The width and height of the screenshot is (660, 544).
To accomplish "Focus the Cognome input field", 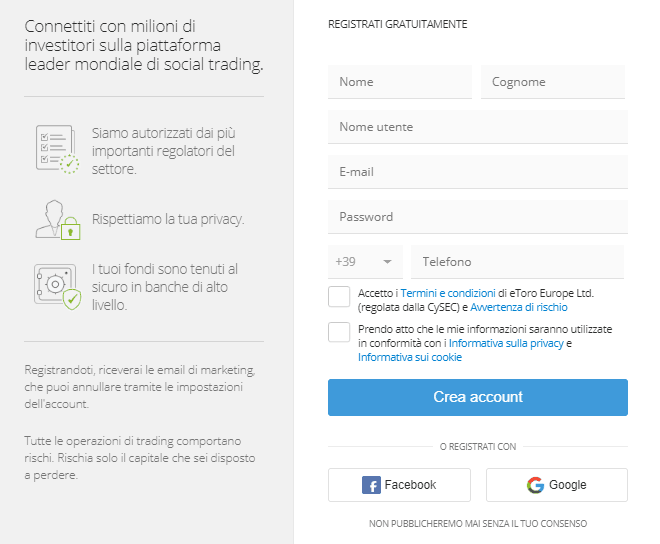I will (x=553, y=82).
